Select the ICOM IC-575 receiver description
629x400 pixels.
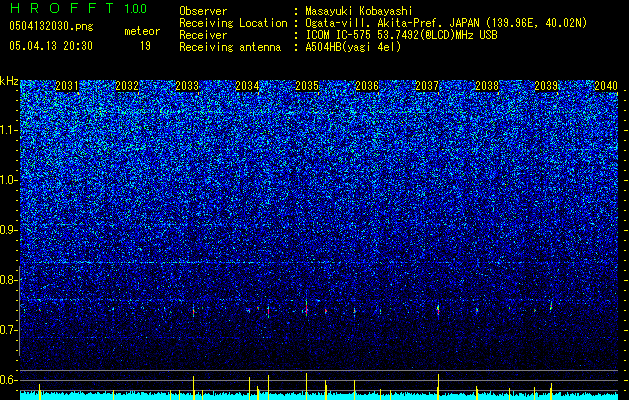[401, 35]
